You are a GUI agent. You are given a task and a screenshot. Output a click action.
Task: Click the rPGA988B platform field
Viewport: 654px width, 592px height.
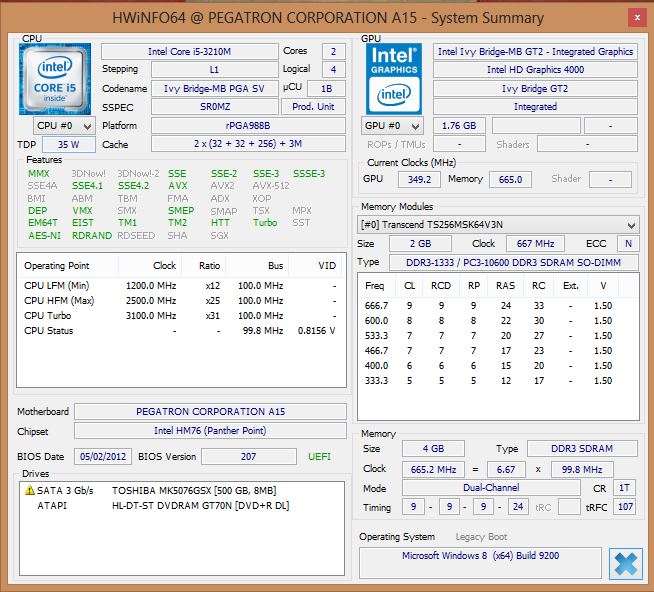point(248,126)
